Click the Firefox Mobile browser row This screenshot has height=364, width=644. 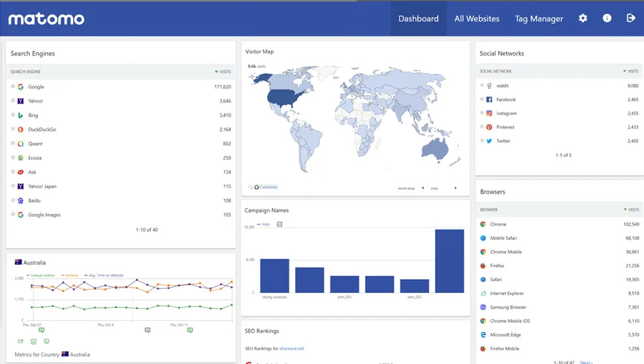point(559,349)
